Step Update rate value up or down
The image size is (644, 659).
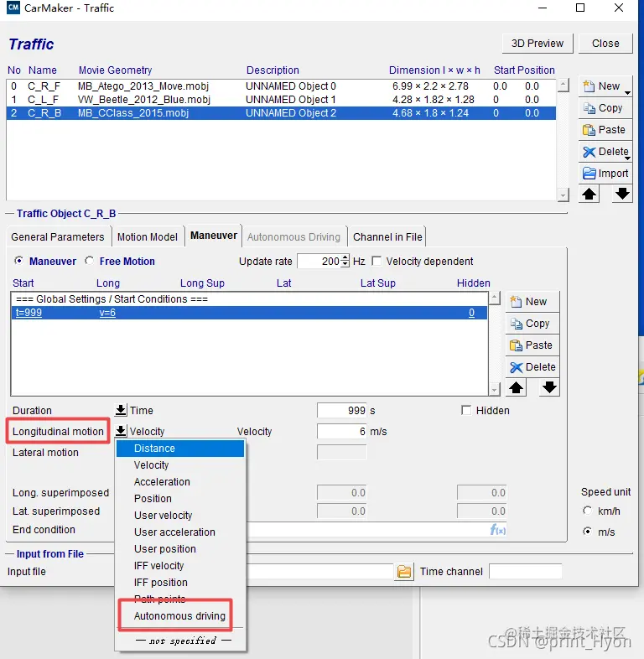(345, 261)
